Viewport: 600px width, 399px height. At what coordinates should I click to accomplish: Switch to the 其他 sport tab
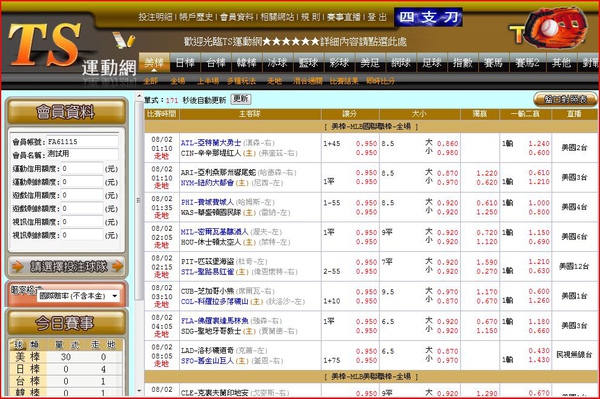[561, 62]
